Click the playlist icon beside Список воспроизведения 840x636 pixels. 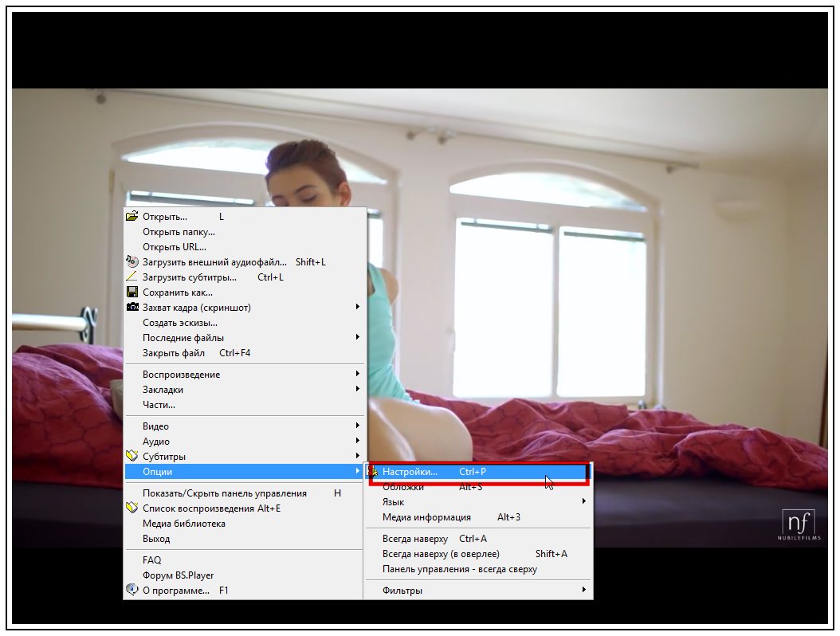point(131,508)
